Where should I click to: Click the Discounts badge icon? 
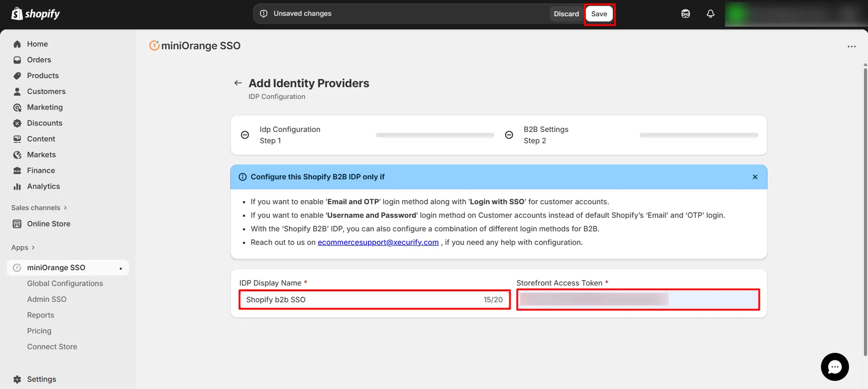coord(17,123)
